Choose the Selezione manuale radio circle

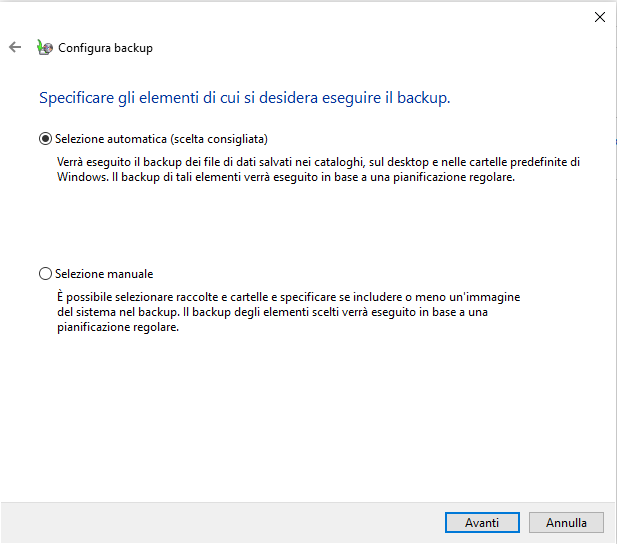coord(45,273)
